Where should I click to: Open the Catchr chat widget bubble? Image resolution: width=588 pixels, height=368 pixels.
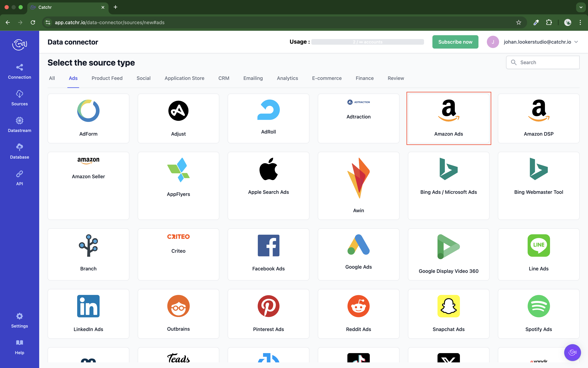[572, 352]
